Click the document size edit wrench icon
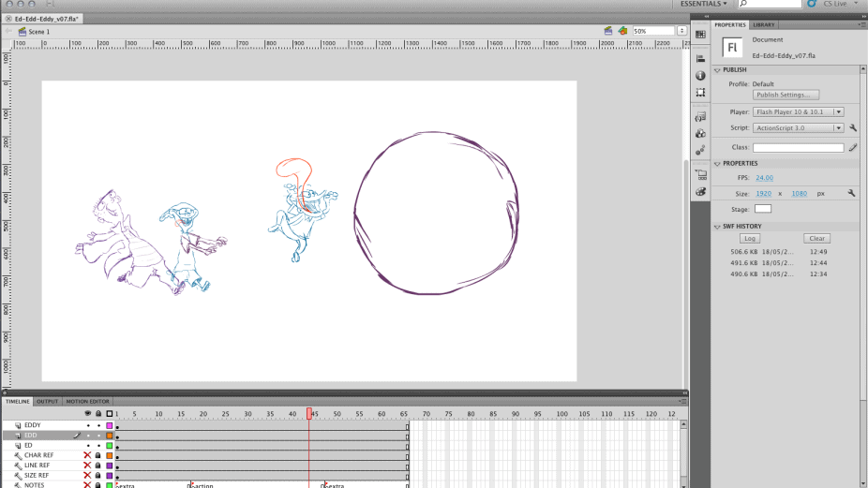Image resolution: width=868 pixels, height=488 pixels. point(851,193)
